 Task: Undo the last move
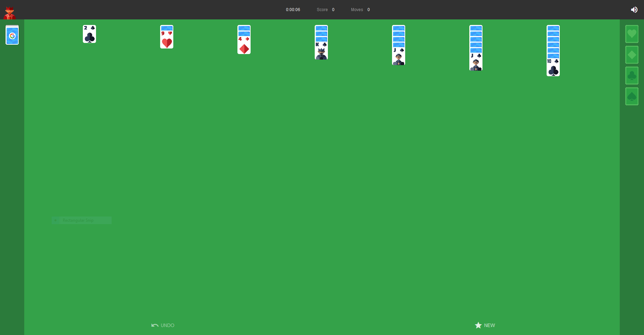pos(163,325)
